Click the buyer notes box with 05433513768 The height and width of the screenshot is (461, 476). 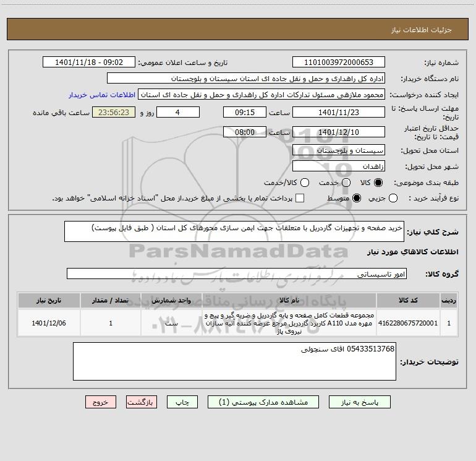click(234, 361)
